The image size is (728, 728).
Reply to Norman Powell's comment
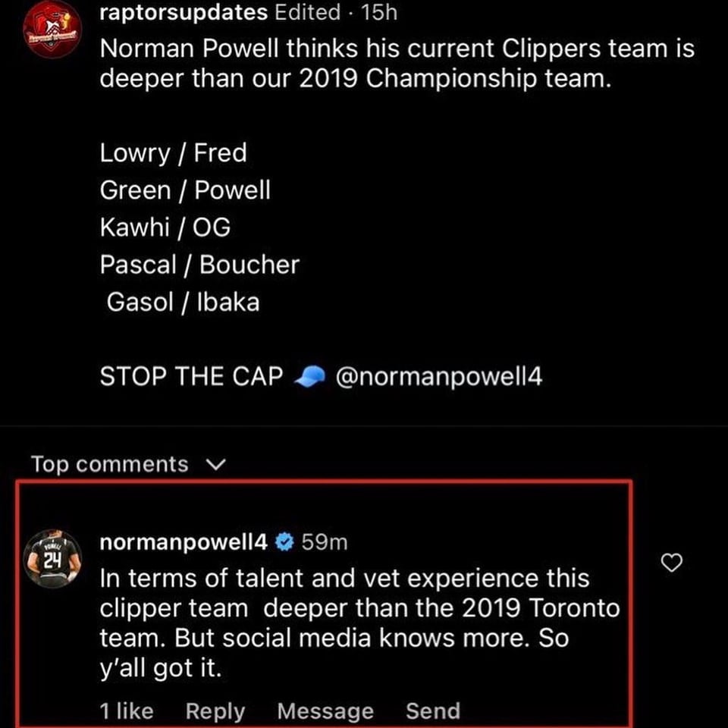[x=215, y=711]
